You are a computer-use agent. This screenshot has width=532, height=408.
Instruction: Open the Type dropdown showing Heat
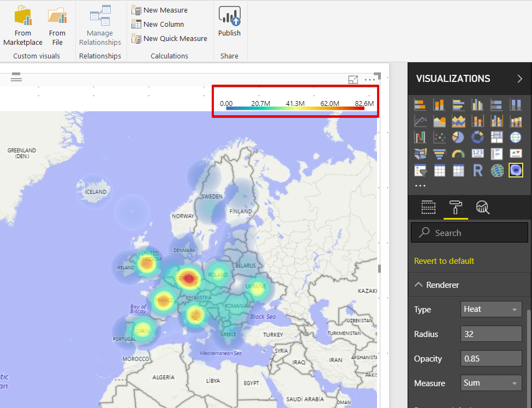point(491,309)
